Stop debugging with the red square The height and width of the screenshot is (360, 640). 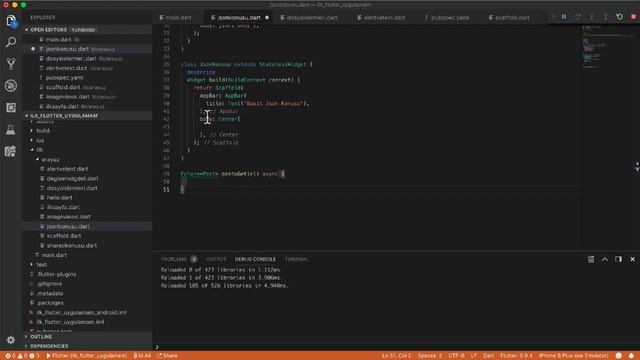[633, 17]
